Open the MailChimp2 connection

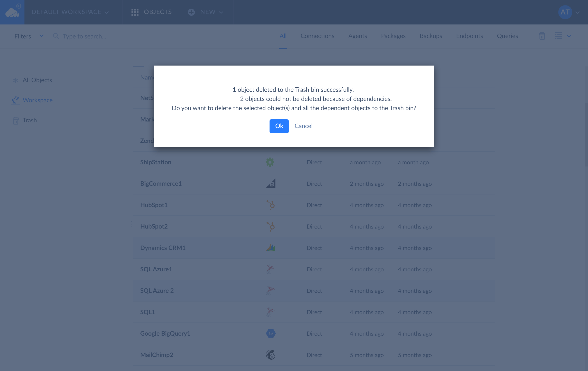click(157, 355)
